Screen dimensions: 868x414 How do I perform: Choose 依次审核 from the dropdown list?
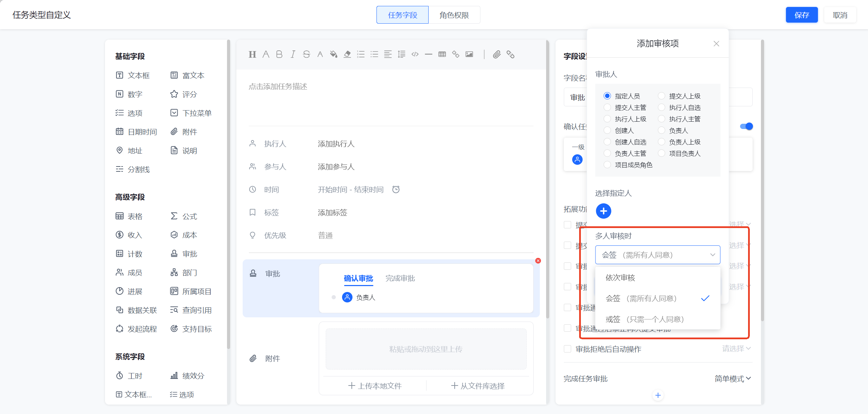(658, 277)
